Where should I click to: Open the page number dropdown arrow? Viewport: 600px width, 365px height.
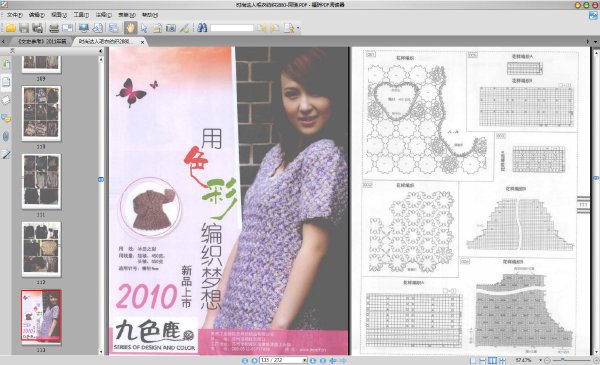point(305,360)
